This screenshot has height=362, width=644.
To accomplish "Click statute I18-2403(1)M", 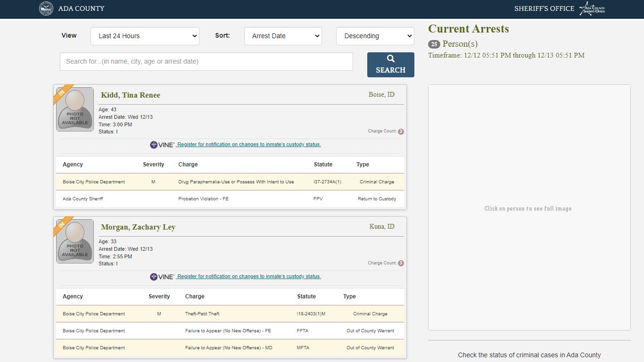I will (311, 314).
